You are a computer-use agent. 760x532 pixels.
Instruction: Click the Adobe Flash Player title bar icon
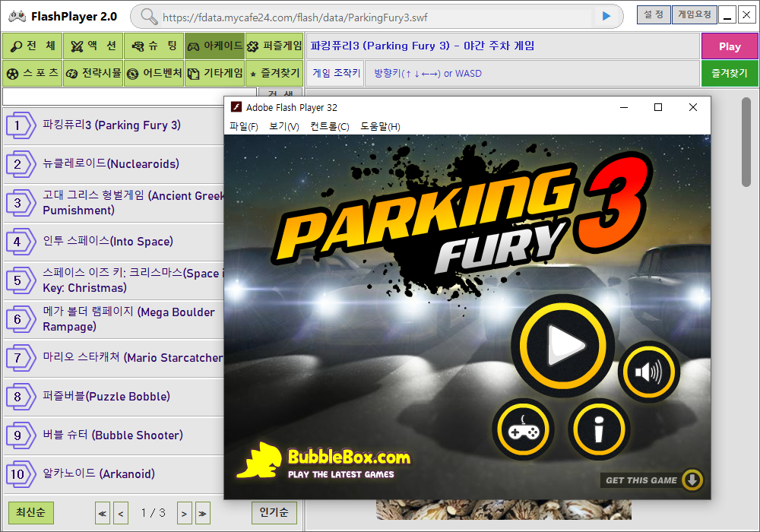click(x=236, y=107)
